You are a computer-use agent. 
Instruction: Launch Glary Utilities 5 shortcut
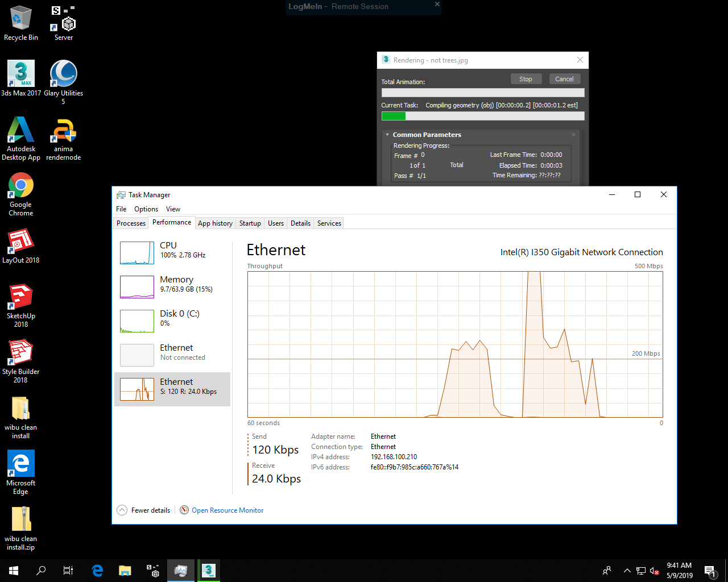click(x=64, y=83)
